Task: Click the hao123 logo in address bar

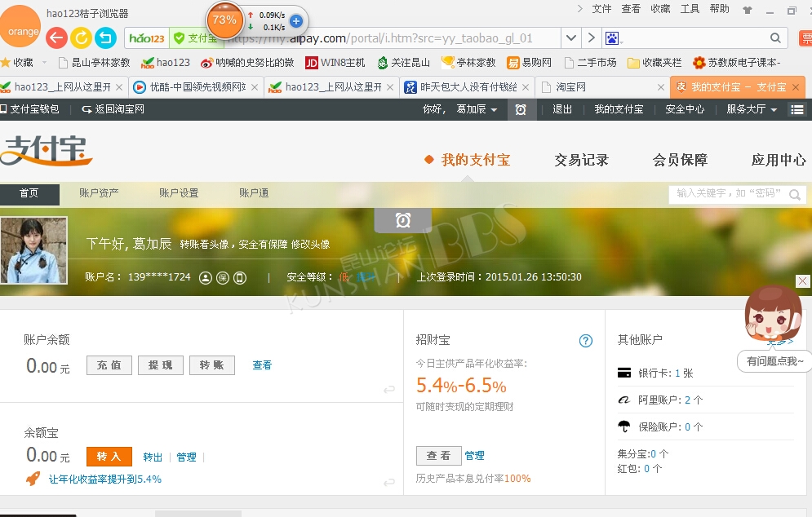Action: tap(147, 38)
